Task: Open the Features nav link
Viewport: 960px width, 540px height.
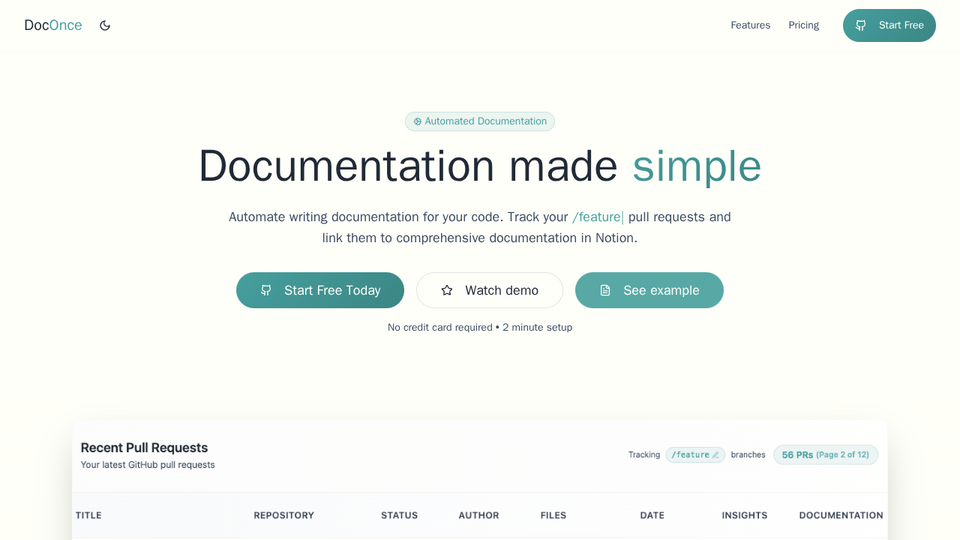Action: coord(750,25)
